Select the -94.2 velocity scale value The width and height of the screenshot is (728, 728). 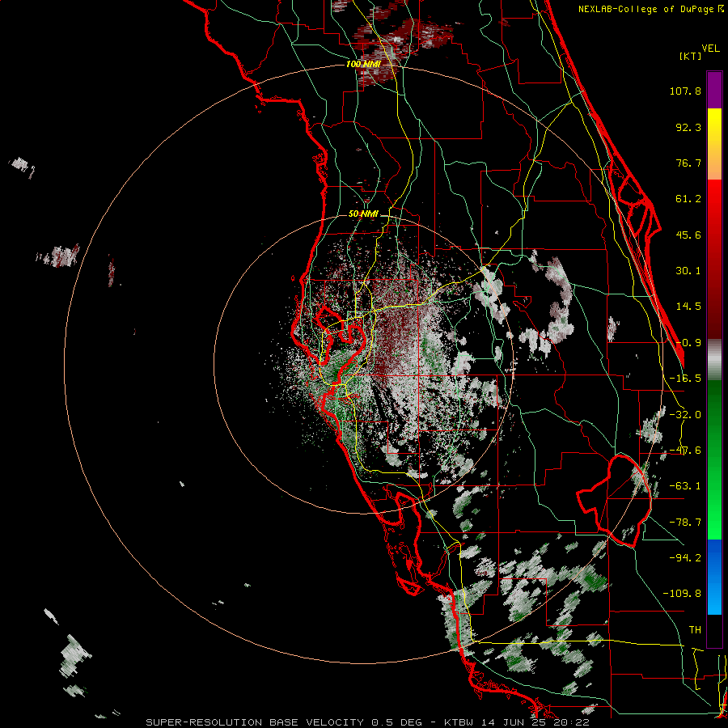coord(685,557)
